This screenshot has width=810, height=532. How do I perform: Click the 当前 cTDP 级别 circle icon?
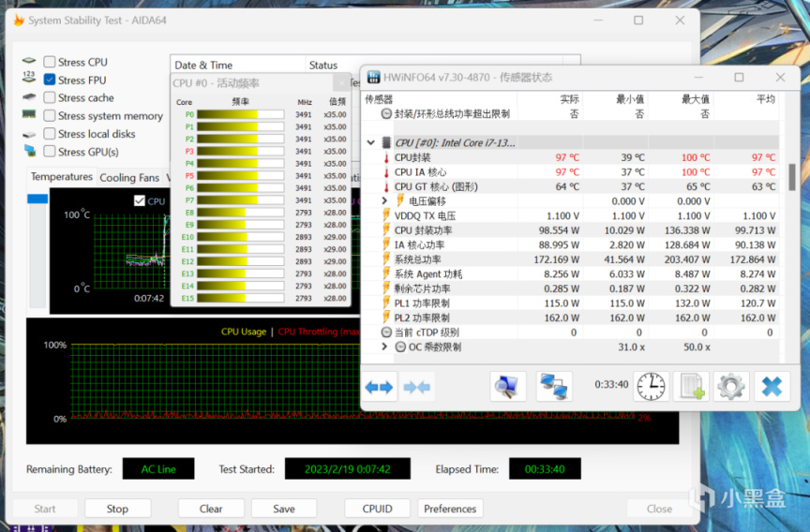[x=386, y=332]
